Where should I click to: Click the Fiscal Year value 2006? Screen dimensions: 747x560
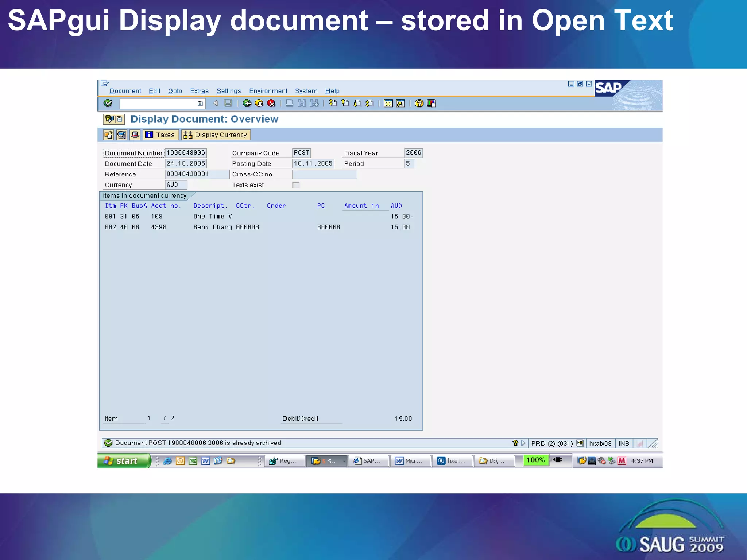[x=414, y=153]
